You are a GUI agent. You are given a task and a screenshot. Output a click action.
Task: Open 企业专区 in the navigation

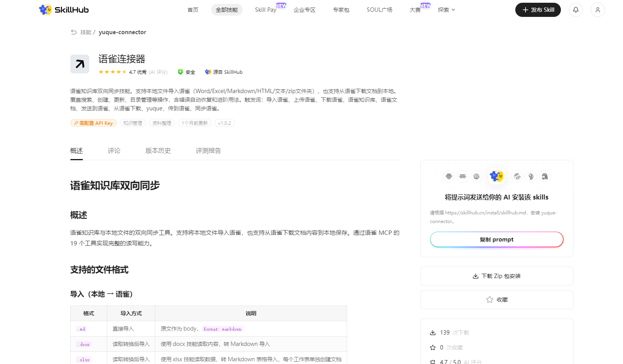click(305, 10)
